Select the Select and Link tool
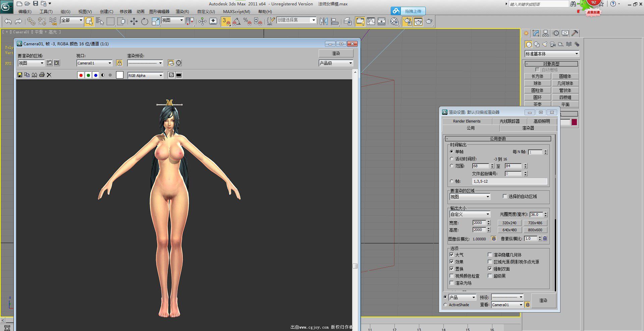Viewport: 644px width, 331px height. click(x=31, y=21)
